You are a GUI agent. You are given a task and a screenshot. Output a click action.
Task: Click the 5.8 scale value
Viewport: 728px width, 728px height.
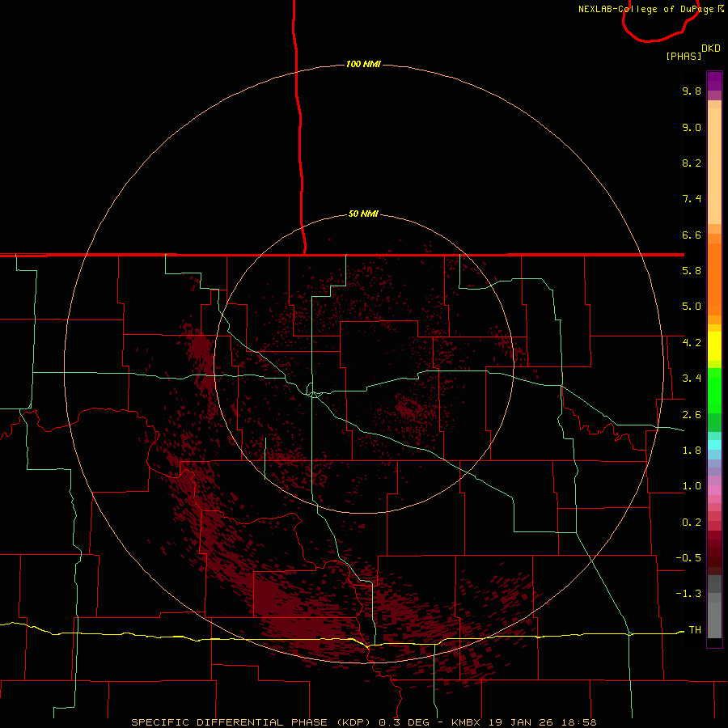click(x=692, y=271)
